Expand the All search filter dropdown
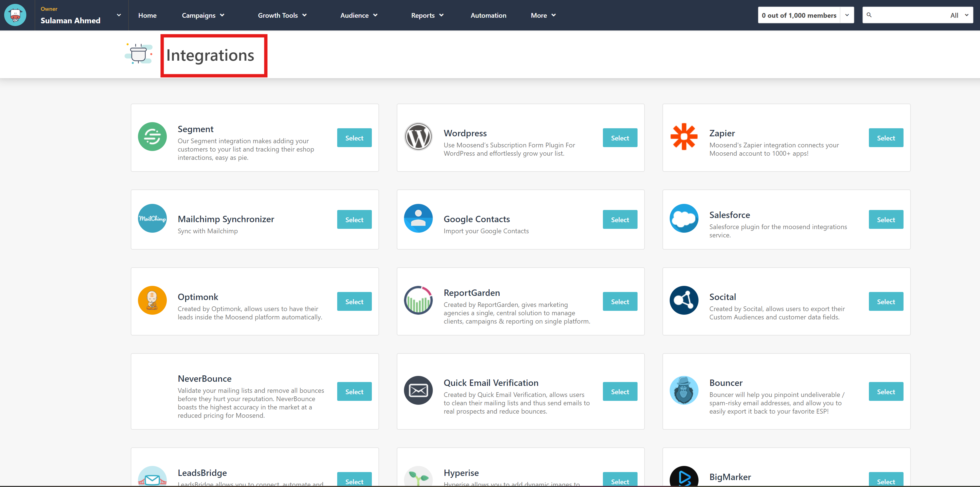Viewport: 980px width, 487px height. pyautogui.click(x=959, y=15)
